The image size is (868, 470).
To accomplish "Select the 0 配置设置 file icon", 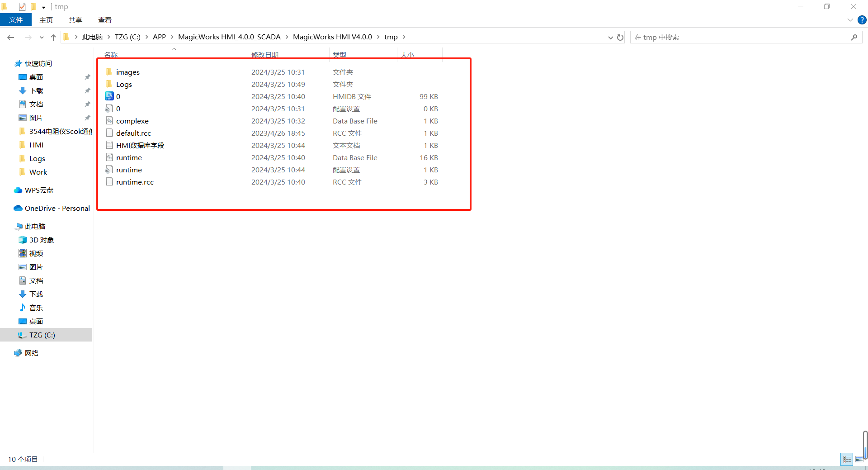I will (109, 109).
